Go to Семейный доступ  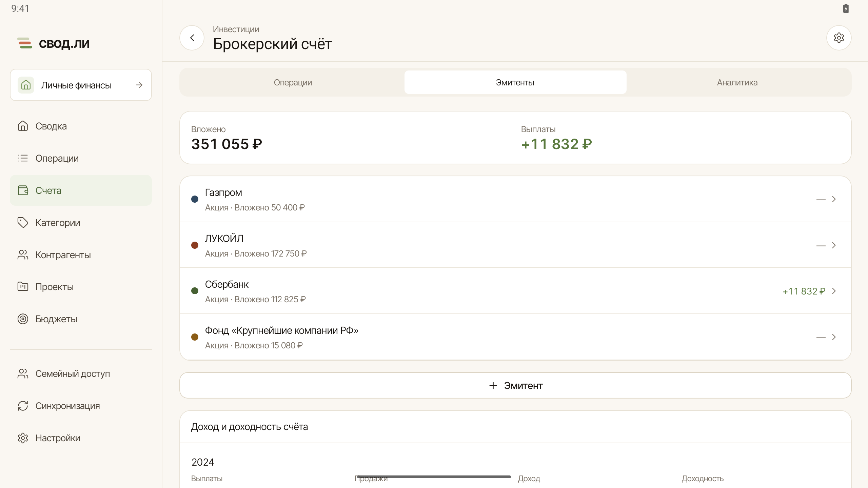tap(81, 373)
